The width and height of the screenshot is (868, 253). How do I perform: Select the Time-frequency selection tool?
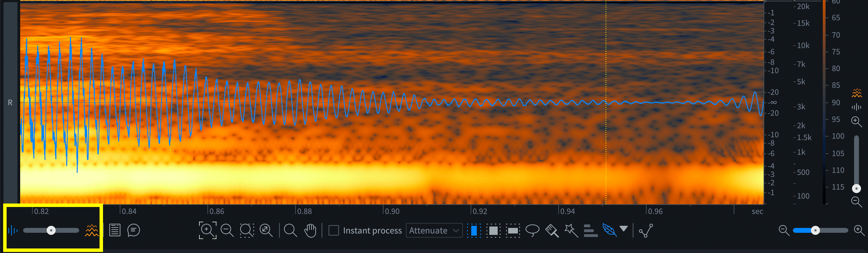coord(494,230)
